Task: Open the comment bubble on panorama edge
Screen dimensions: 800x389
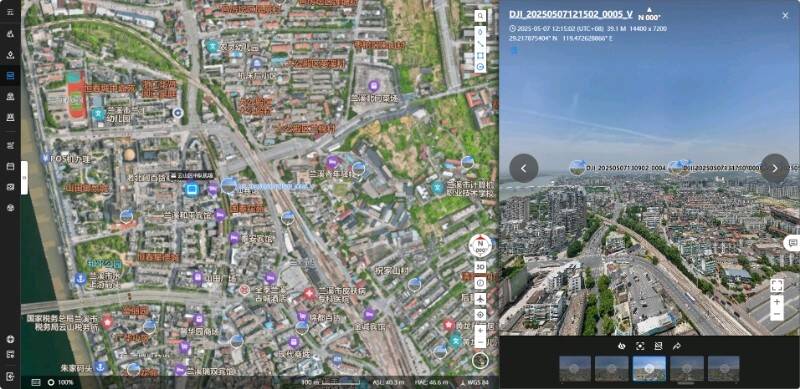Action: [792, 243]
